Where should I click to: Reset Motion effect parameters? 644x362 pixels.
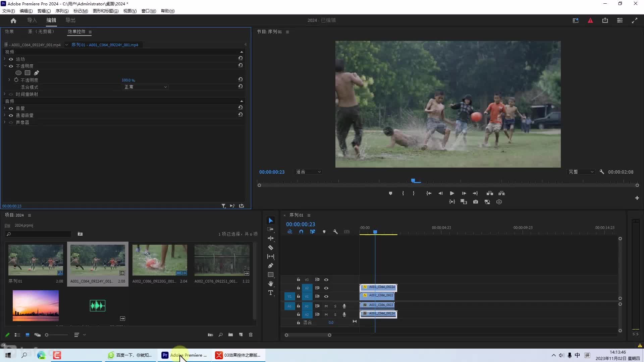click(x=240, y=58)
